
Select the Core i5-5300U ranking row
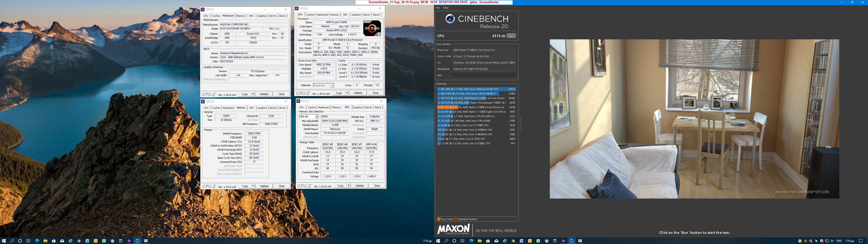[x=477, y=143]
